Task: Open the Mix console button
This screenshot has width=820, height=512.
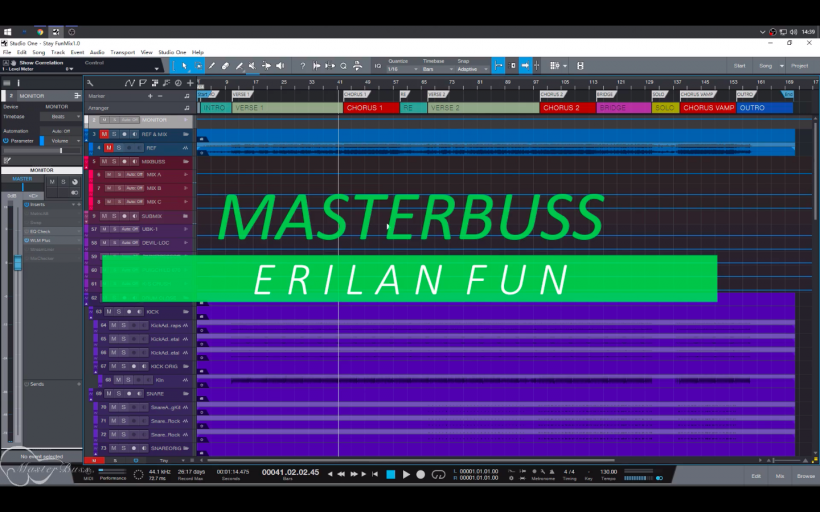Action: 780,476
